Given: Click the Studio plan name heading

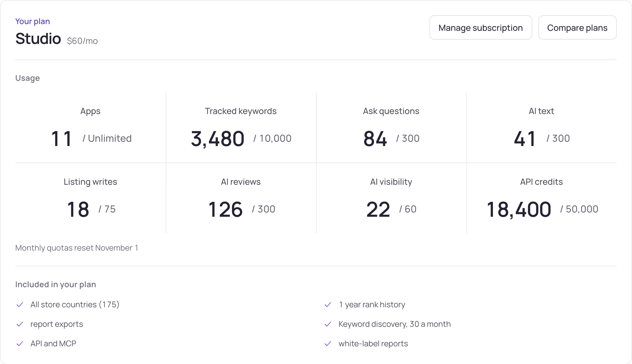Looking at the screenshot, I should [38, 39].
